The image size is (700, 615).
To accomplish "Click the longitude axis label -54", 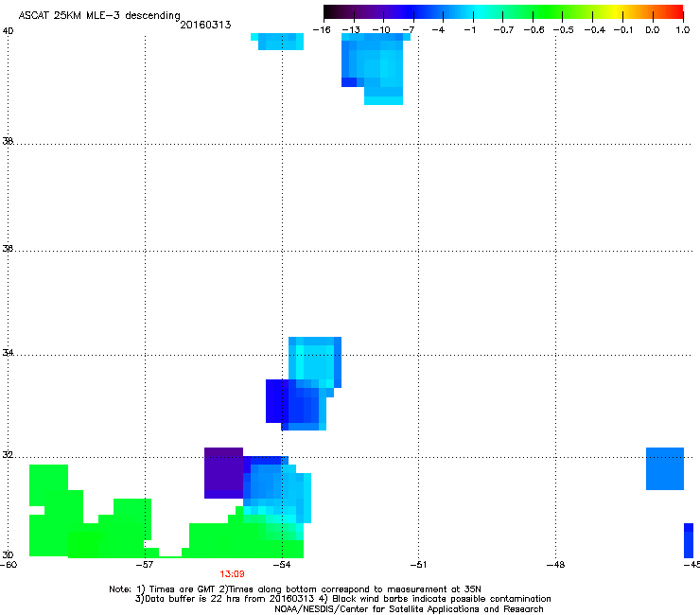I will tap(282, 565).
